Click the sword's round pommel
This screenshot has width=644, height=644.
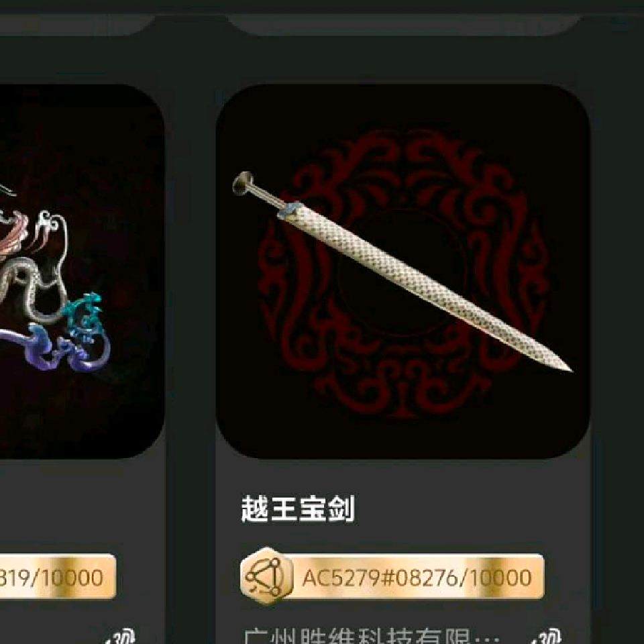pyautogui.click(x=243, y=183)
